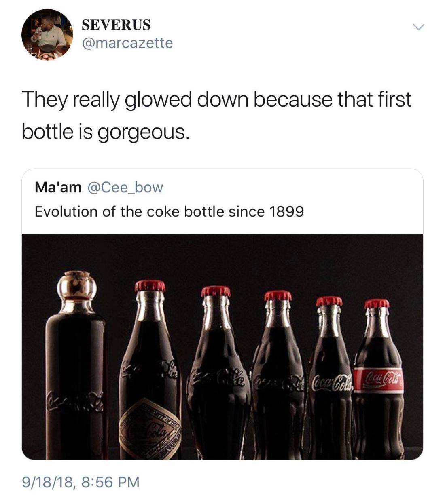Viewport: 445px width, 504px height.
Task: Open the Ma'am quoted author name
Action: click(x=58, y=187)
